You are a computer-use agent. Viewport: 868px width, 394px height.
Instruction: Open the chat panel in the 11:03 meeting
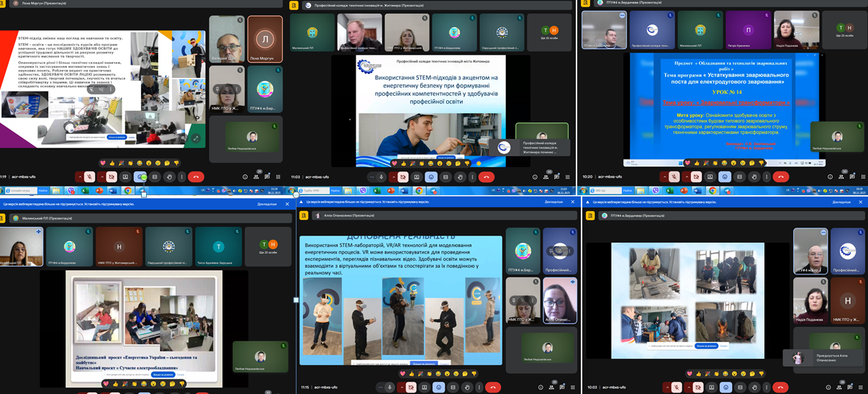click(x=556, y=177)
